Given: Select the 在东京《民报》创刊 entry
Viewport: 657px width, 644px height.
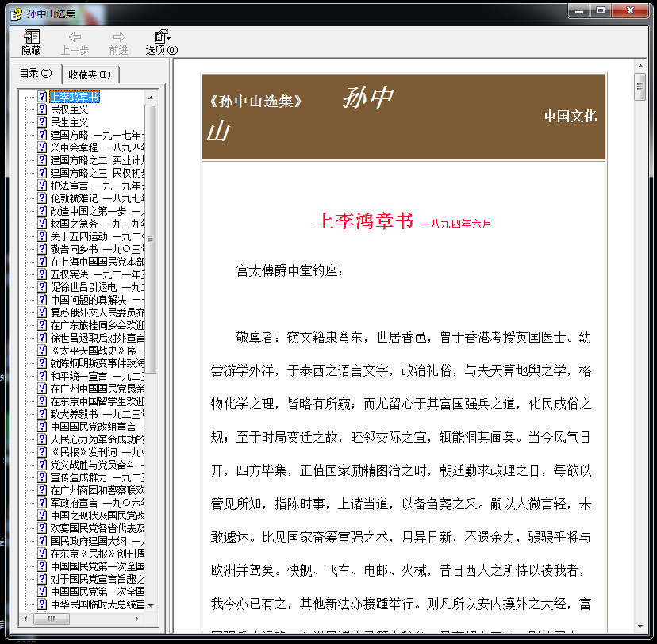Looking at the screenshot, I should (x=97, y=554).
